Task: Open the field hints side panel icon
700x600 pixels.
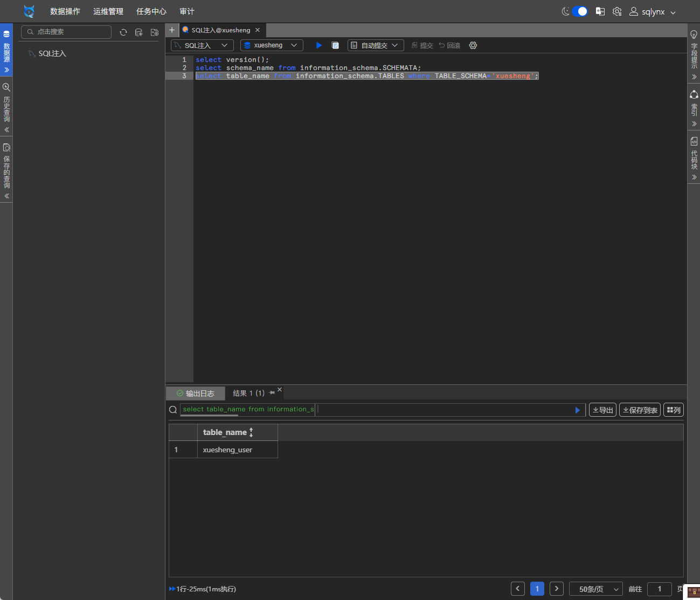Action: [694, 35]
